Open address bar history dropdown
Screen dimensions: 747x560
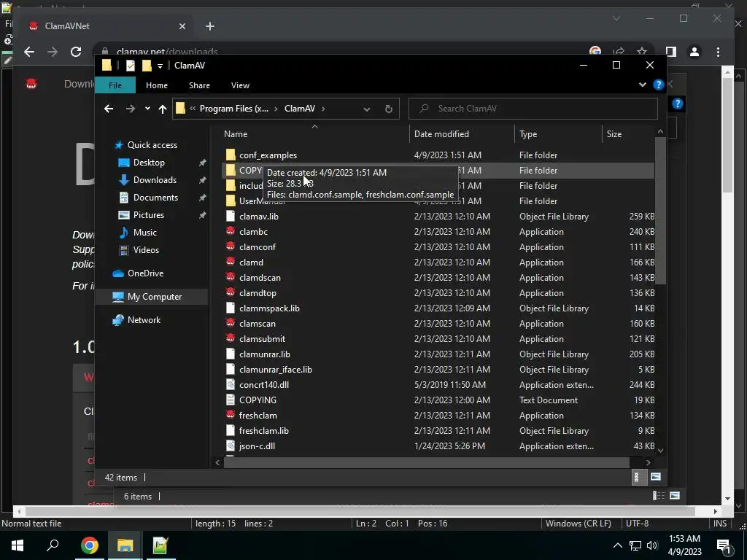coord(366,109)
